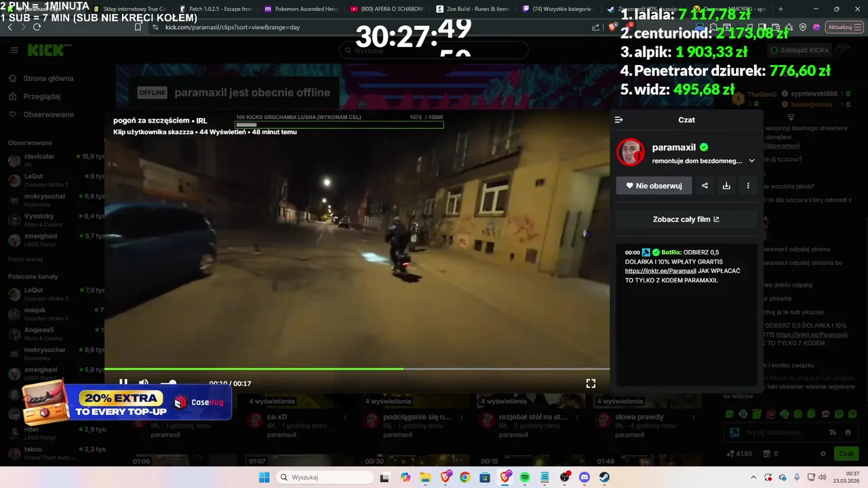The width and height of the screenshot is (868, 488).
Task: Show hidden system tray icons
Action: pyautogui.click(x=753, y=477)
